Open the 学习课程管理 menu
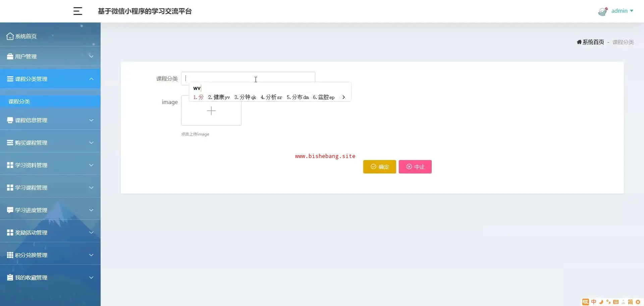The width and height of the screenshot is (644, 306). coord(50,188)
